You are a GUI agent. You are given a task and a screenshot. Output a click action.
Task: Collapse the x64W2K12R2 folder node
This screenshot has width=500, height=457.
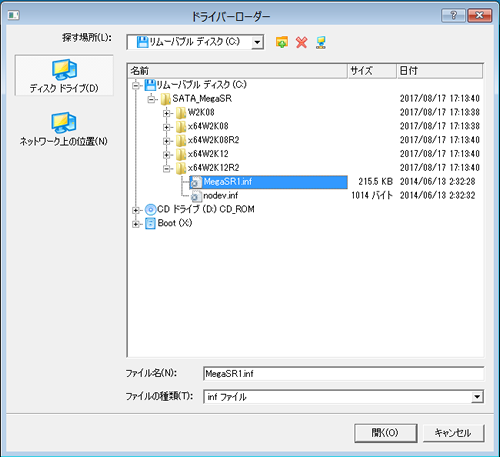pyautogui.click(x=167, y=168)
